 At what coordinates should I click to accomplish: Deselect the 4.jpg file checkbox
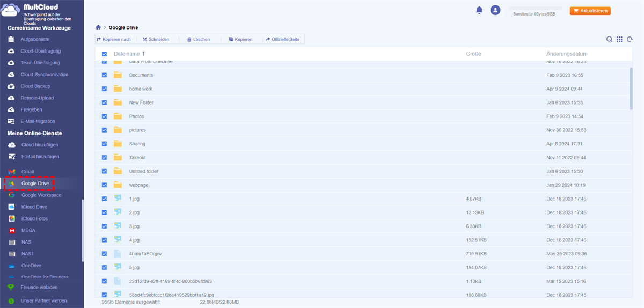click(x=104, y=240)
